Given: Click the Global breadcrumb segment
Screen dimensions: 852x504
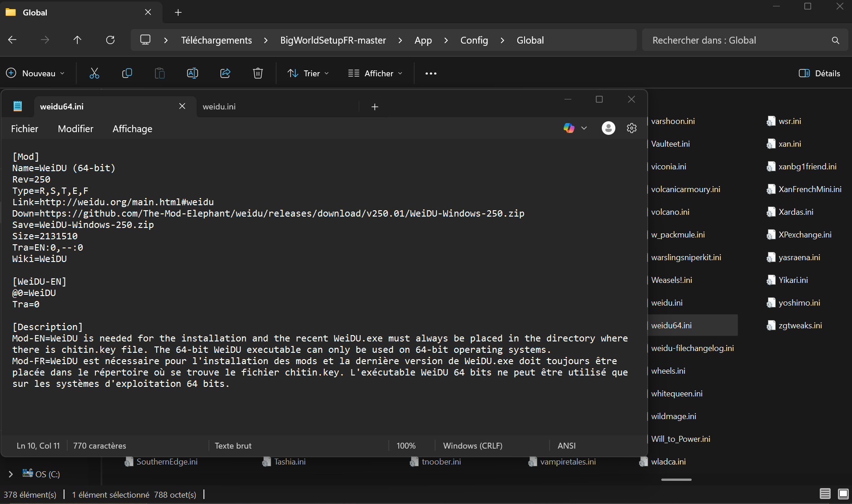Looking at the screenshot, I should coord(530,40).
